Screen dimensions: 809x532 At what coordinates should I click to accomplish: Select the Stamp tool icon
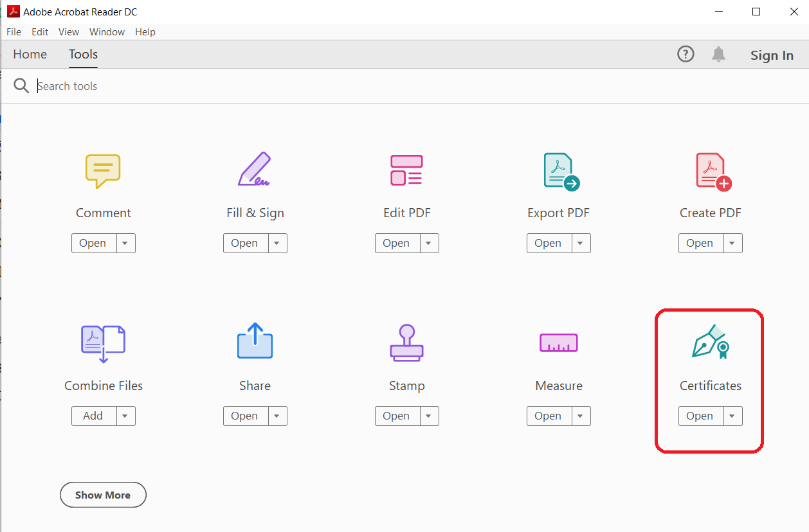click(406, 342)
